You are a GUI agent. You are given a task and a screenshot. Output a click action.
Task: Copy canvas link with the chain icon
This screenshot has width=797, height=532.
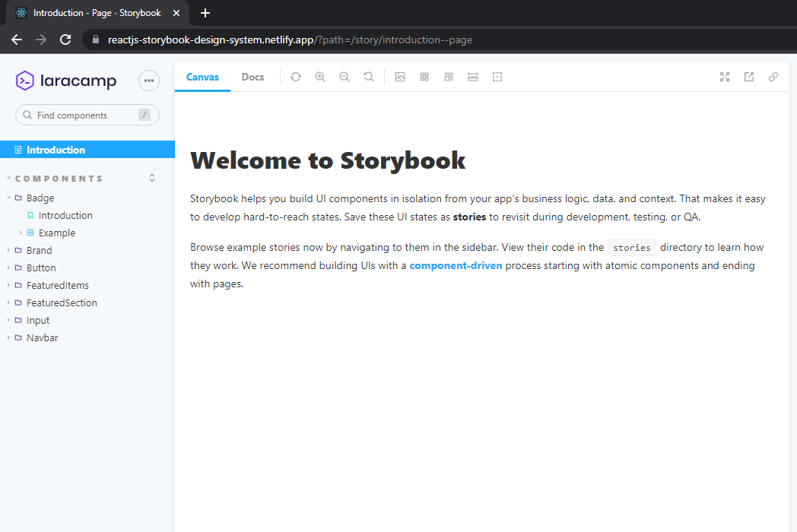coord(773,77)
